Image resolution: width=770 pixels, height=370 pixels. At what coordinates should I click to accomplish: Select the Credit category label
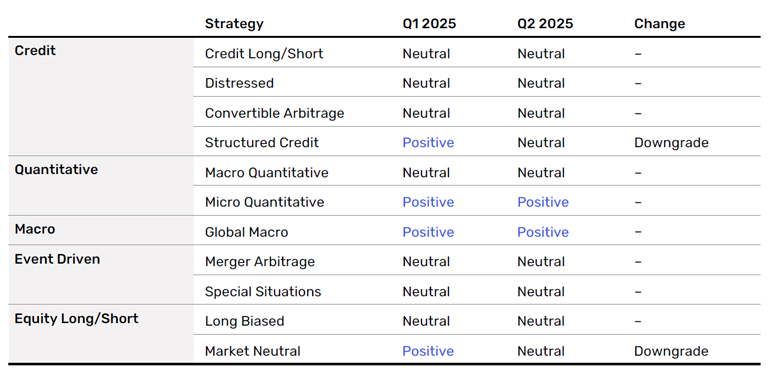35,51
